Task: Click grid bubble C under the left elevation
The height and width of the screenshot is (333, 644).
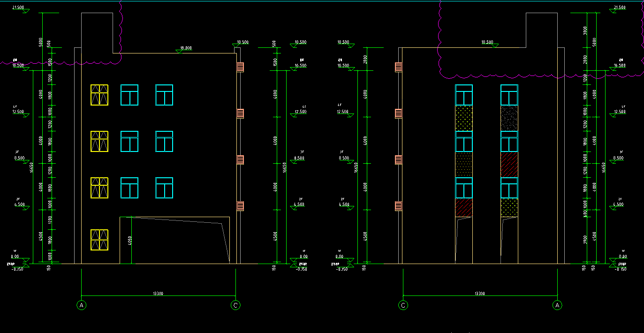Action: coord(235,305)
